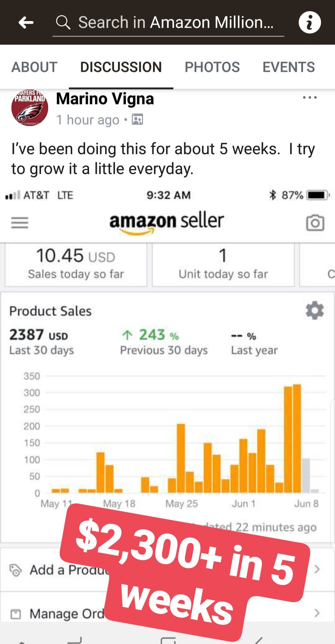The width and height of the screenshot is (335, 644).
Task: Tap the back arrow icon
Action: pyautogui.click(x=26, y=22)
